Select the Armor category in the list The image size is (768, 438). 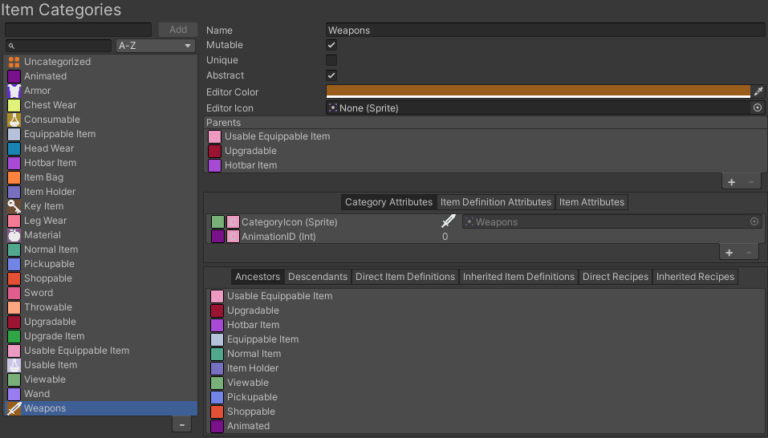38,91
